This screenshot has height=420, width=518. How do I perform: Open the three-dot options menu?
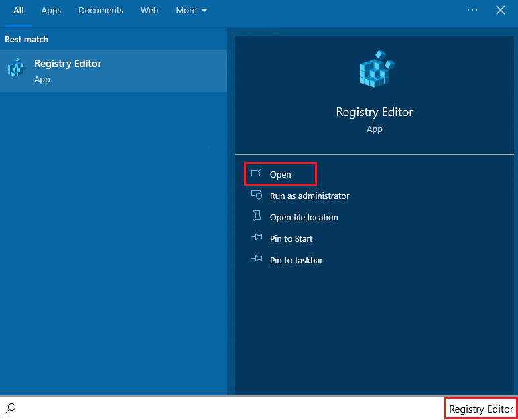[472, 10]
